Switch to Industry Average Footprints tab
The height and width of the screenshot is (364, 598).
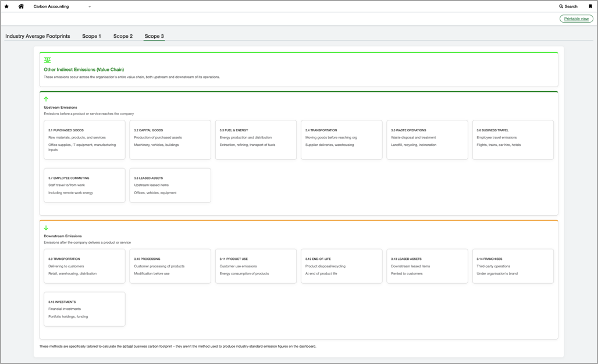38,36
